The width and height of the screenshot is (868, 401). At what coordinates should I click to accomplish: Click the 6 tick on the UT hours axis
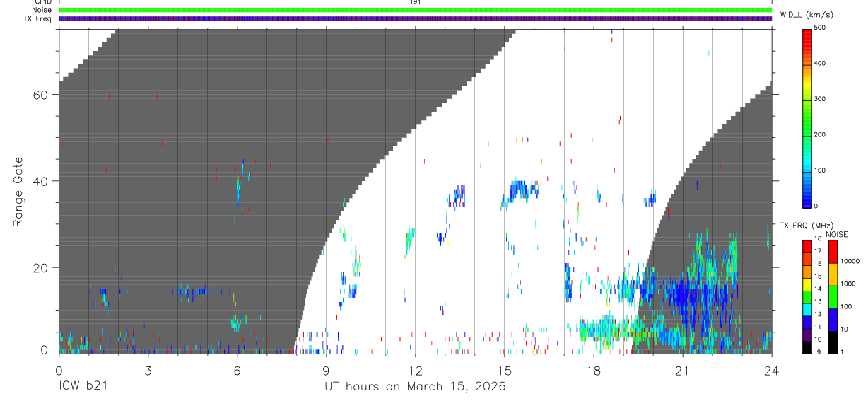click(x=237, y=370)
